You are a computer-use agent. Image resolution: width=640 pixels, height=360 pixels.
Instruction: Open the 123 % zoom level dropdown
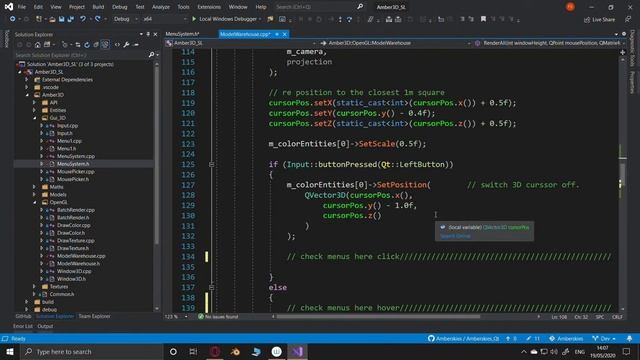[176, 317]
